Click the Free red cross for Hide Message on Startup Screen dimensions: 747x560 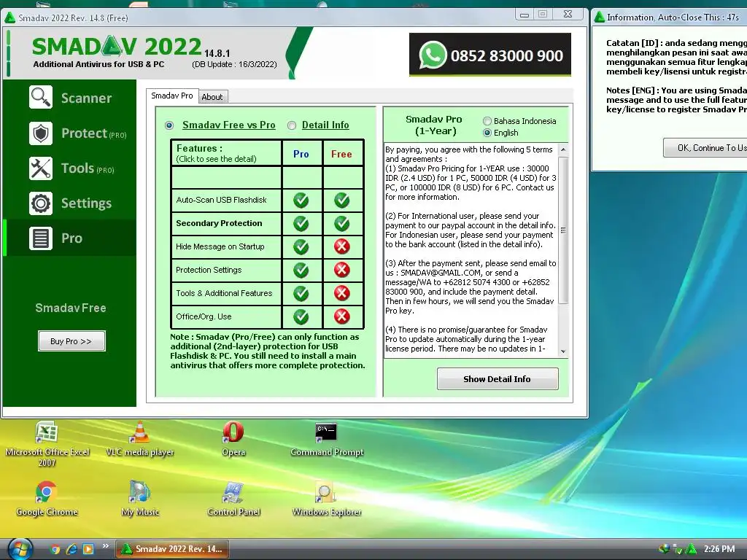tap(341, 246)
